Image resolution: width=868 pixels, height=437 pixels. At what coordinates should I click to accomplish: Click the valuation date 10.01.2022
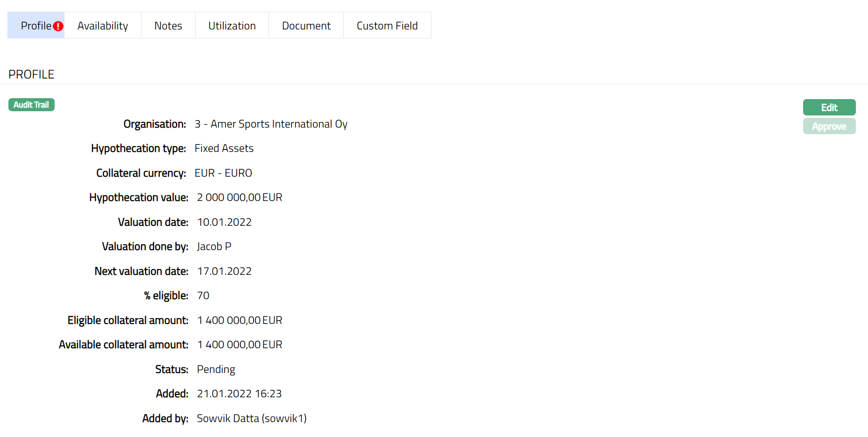tap(224, 222)
